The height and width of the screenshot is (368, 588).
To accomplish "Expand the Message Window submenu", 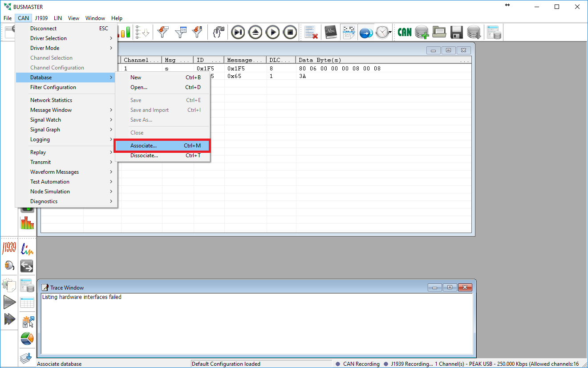I will click(x=66, y=110).
